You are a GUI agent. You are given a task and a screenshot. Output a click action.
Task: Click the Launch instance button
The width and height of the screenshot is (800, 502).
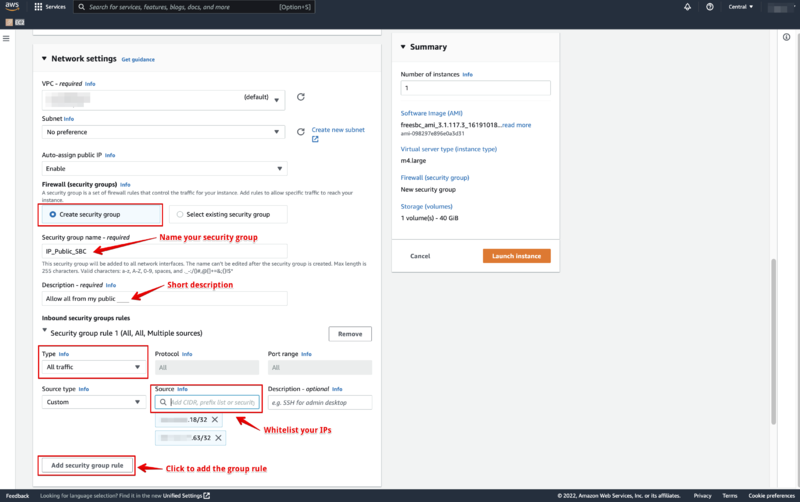point(516,256)
